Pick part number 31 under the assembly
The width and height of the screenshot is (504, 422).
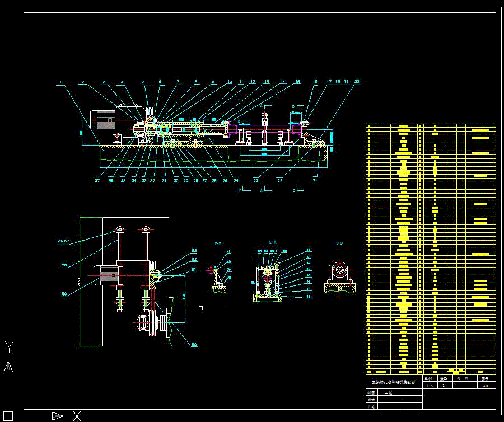point(164,181)
